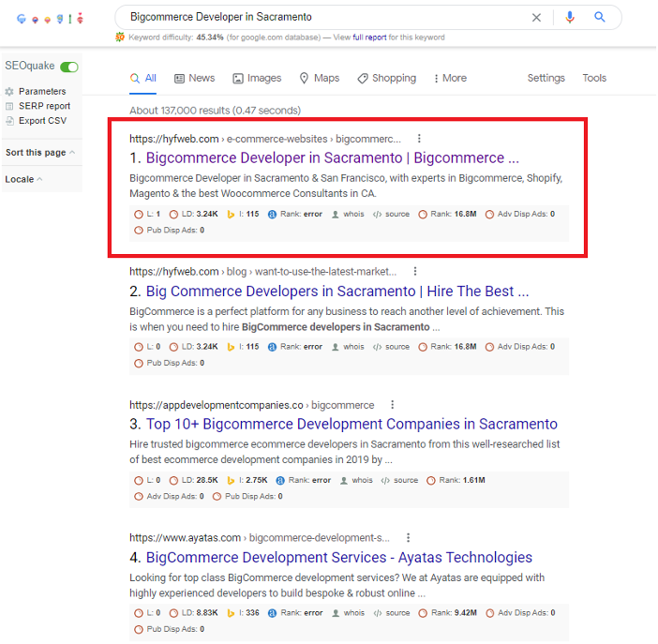The image size is (658, 644).
Task: Clear the search box with the X icon
Action: pos(537,18)
